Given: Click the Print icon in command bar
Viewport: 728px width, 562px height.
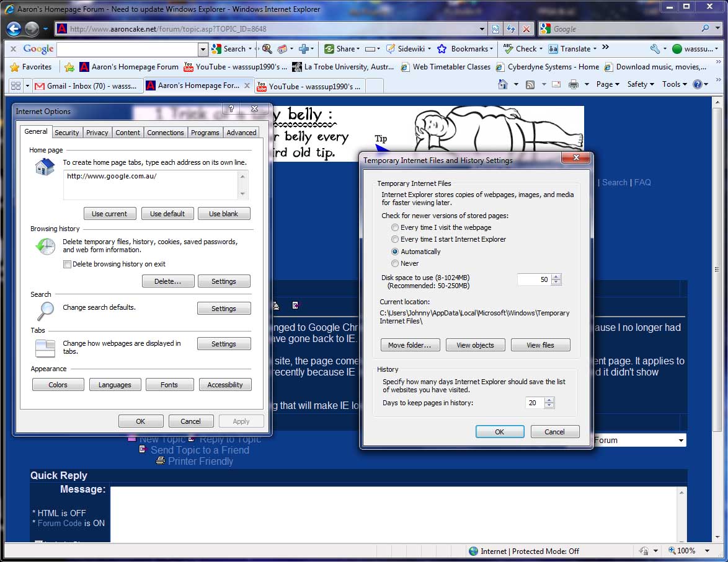Looking at the screenshot, I should tap(574, 85).
